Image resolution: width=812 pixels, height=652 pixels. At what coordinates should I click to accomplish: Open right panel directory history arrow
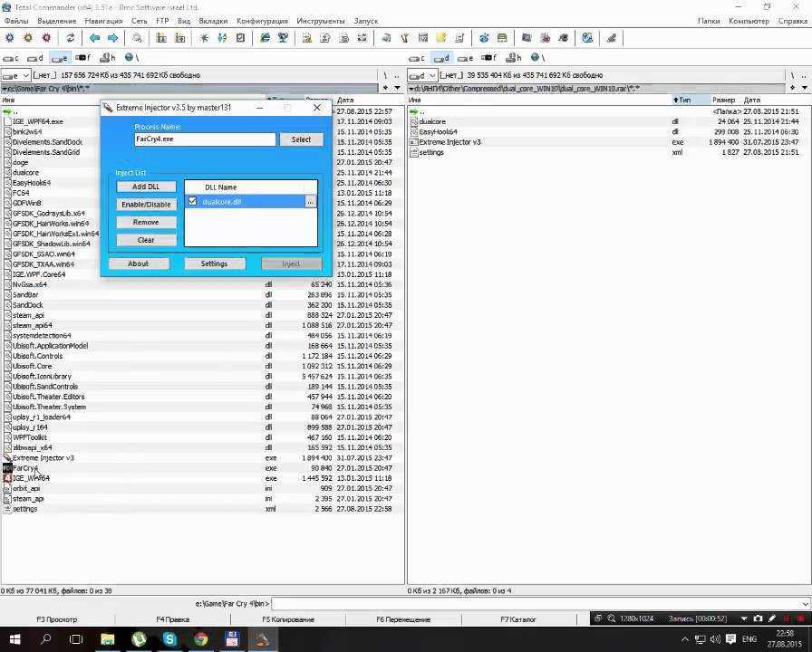[x=804, y=89]
